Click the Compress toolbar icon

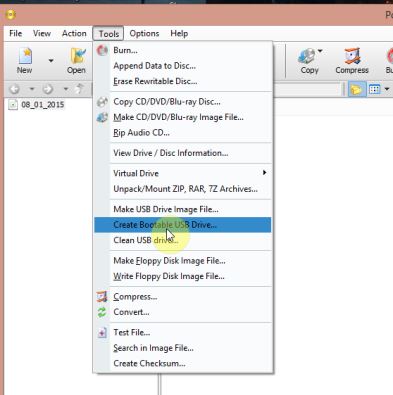(352, 56)
